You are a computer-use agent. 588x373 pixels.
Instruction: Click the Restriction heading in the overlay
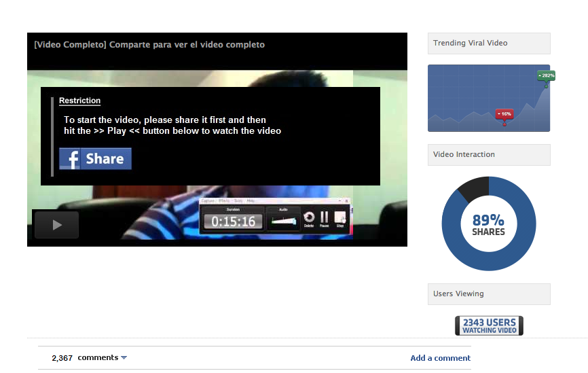point(80,101)
